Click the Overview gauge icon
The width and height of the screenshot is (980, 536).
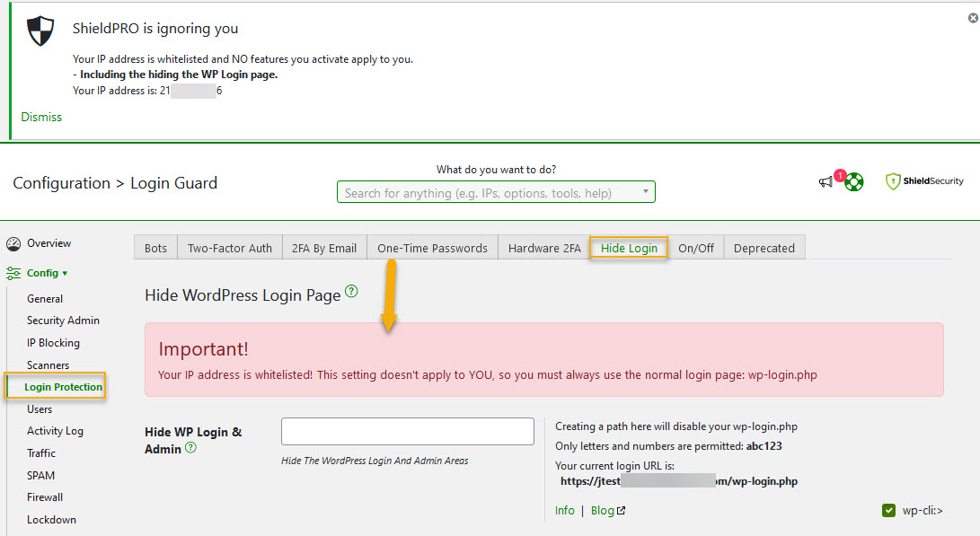click(13, 243)
